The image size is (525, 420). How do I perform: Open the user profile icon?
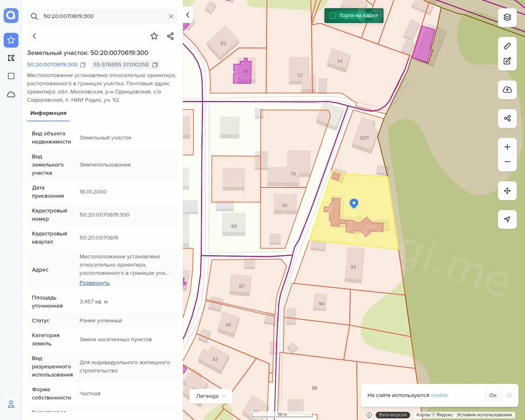click(x=11, y=404)
